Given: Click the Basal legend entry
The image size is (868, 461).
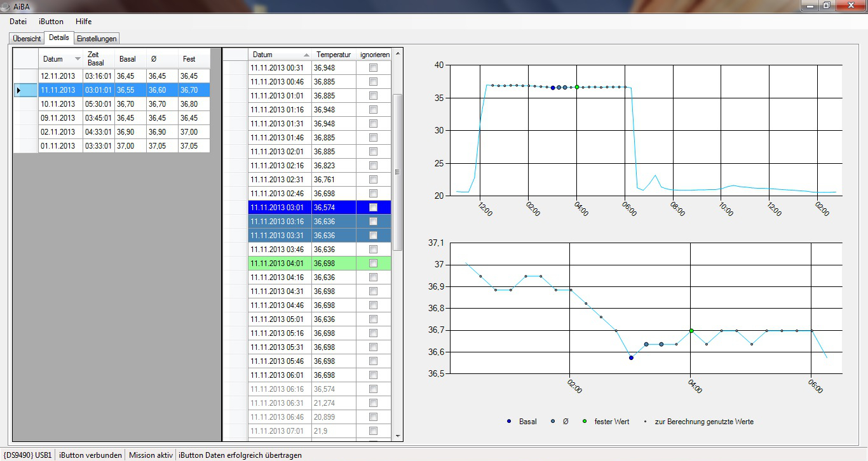Looking at the screenshot, I should coord(522,422).
